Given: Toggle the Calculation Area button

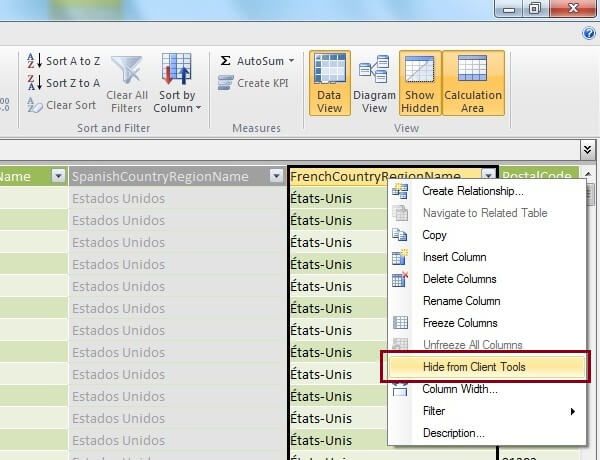Looking at the screenshot, I should click(x=473, y=83).
